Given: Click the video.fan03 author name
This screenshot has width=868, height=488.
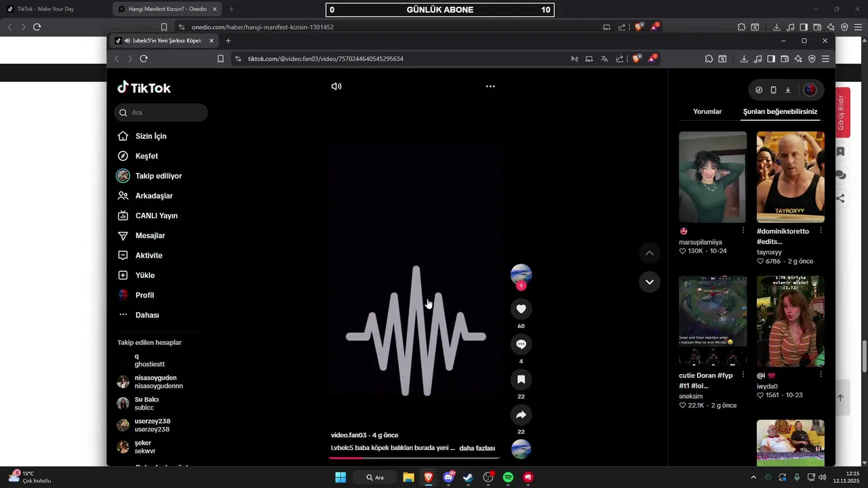Looking at the screenshot, I should [349, 435].
